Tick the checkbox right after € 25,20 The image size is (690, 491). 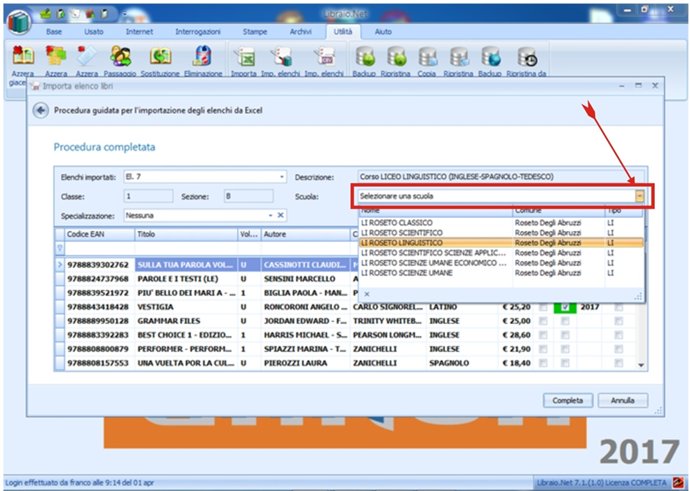543,307
